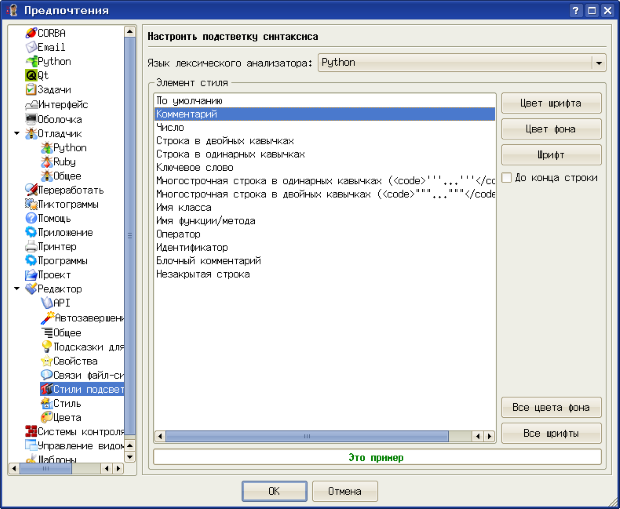
Task: Click the Email envelope icon
Action: [30, 47]
